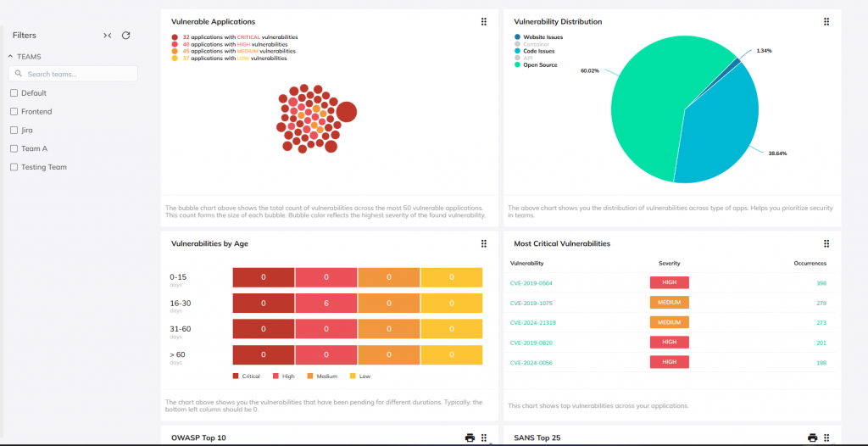Click the Search teams input field
Screen dimensions: 868x446
coord(80,75)
